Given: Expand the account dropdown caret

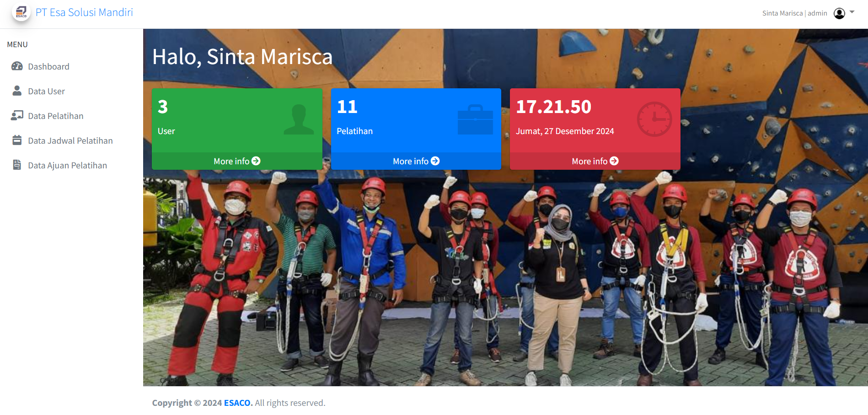Looking at the screenshot, I should tap(852, 12).
